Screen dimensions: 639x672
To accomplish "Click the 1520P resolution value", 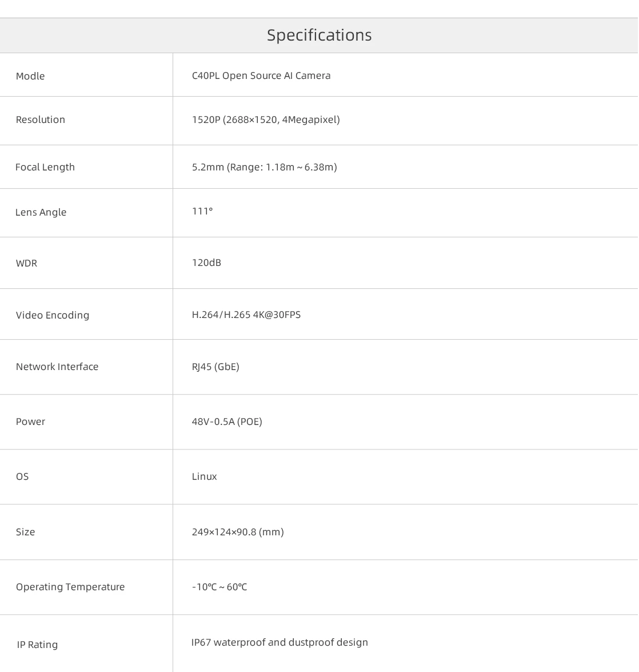I will [x=266, y=120].
